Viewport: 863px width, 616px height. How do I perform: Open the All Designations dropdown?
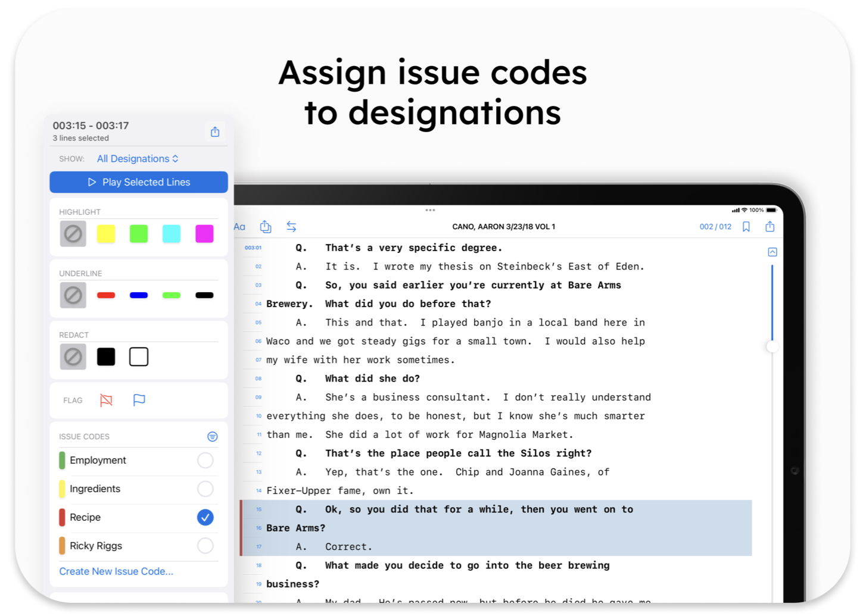(138, 159)
